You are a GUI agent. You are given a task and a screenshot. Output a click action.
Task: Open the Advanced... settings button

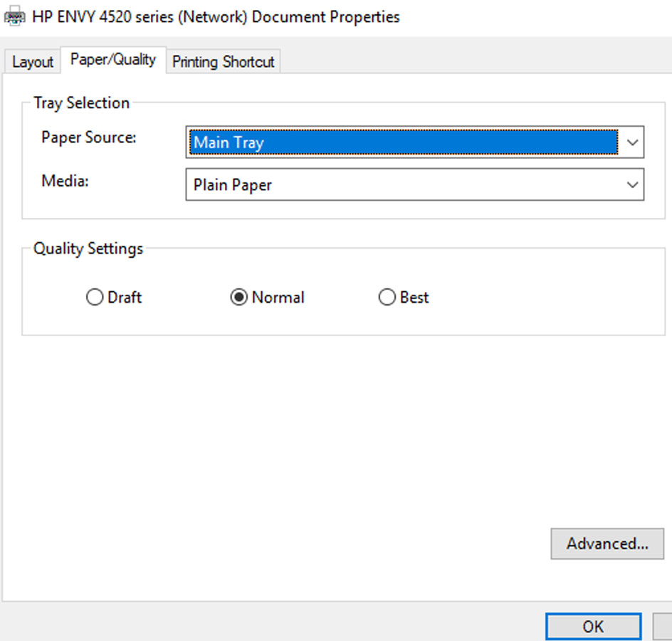(607, 543)
